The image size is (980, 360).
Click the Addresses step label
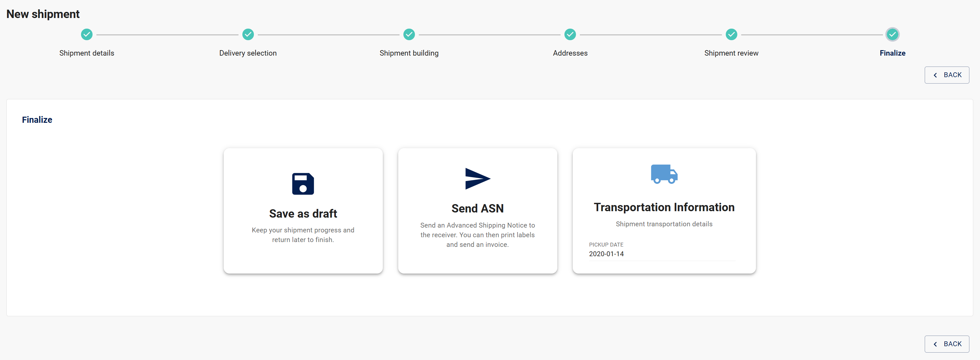pos(570,53)
